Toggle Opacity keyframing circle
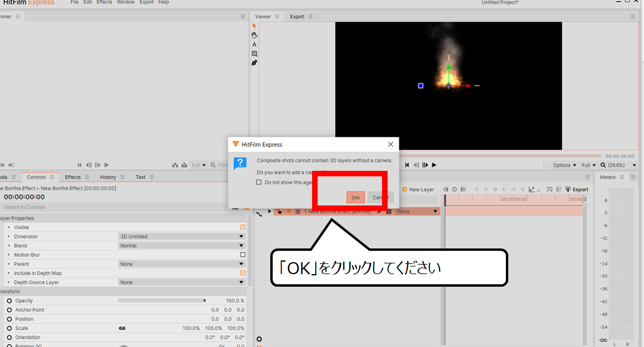 tap(10, 300)
